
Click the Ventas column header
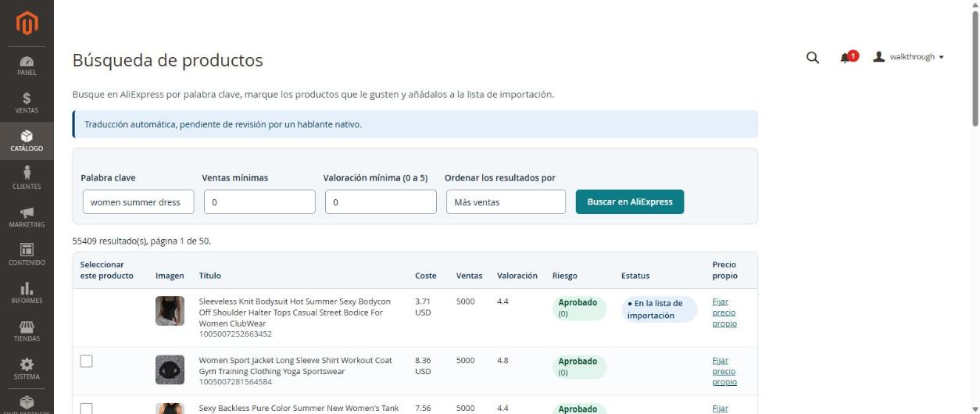(469, 276)
